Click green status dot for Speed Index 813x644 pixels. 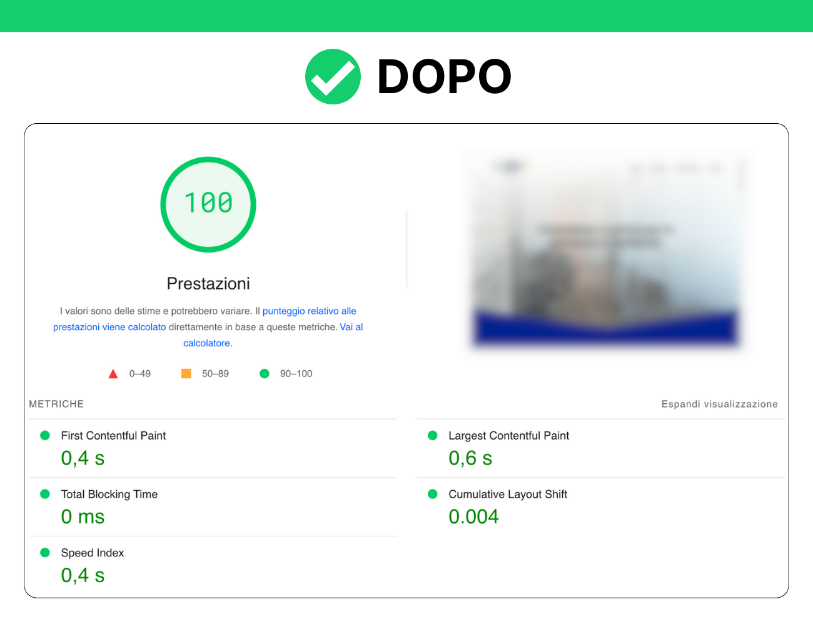coord(45,553)
